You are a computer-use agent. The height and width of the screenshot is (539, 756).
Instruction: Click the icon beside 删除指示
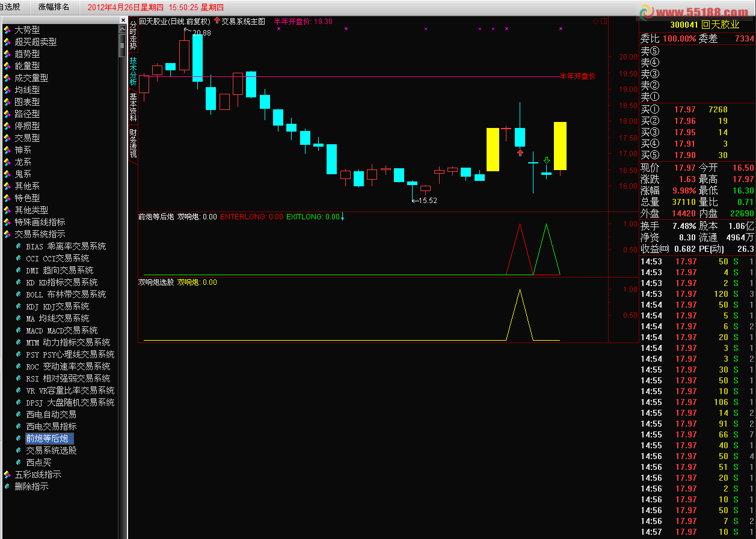point(7,487)
